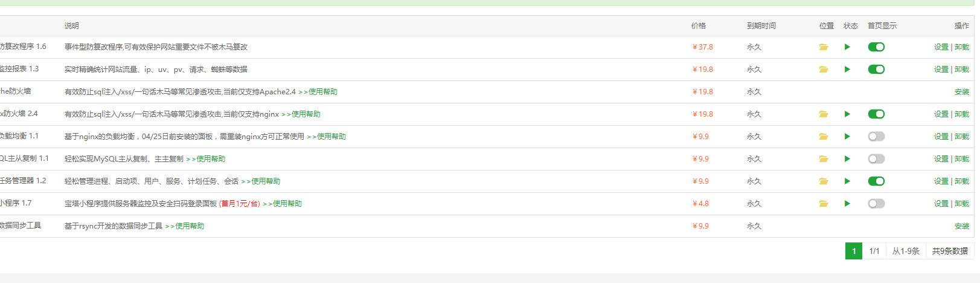980x283 pixels.
Task: Toggle off homepage display for 任务管理器 1.2
Action: 876,181
